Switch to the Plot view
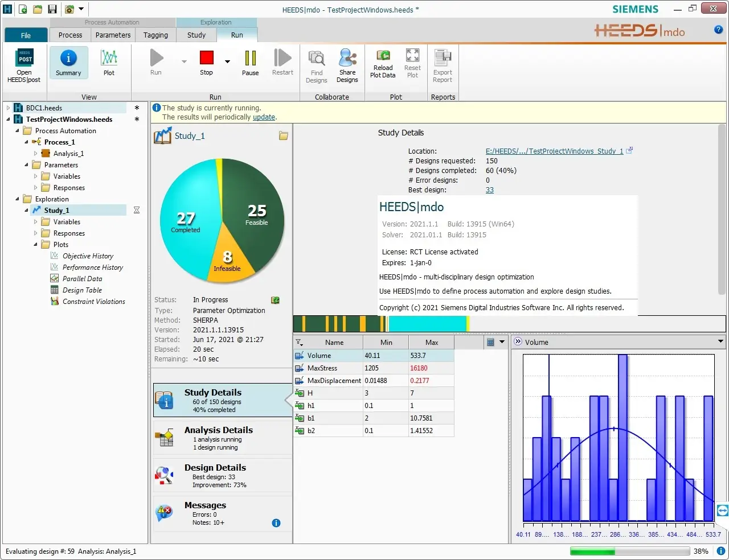The height and width of the screenshot is (560, 729). click(109, 63)
